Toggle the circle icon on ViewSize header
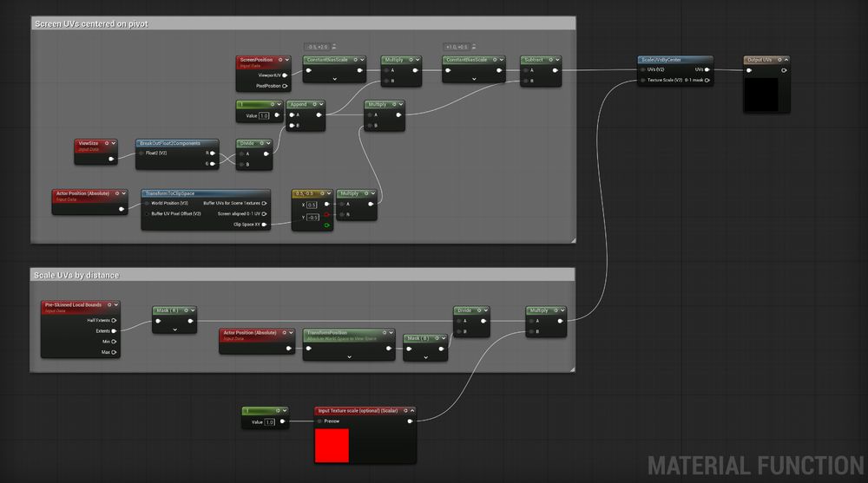The image size is (868, 483). pyautogui.click(x=107, y=143)
